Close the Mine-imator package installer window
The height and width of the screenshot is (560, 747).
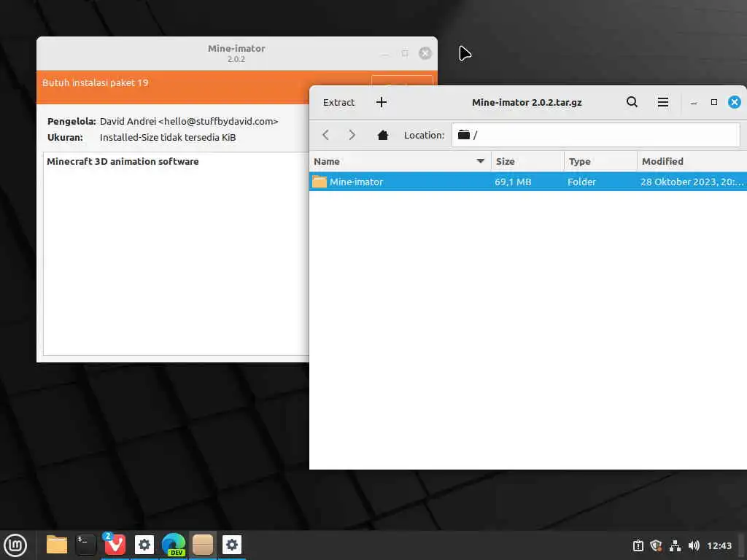425,53
